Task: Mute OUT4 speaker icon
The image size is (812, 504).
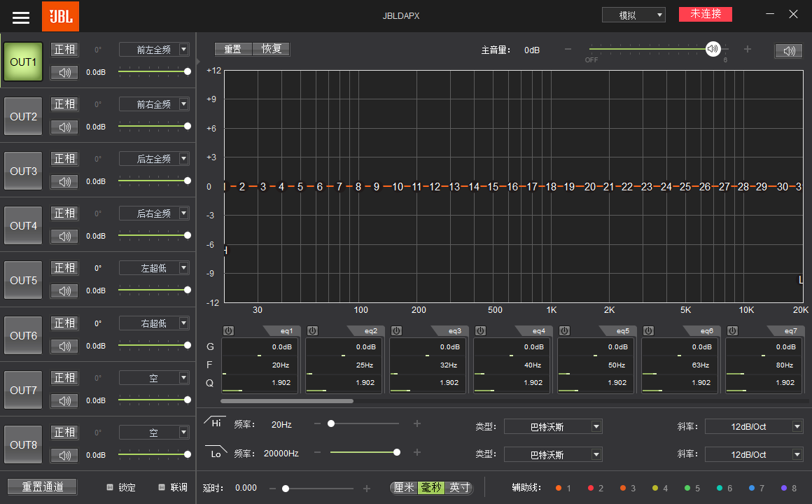Action: coord(64,236)
